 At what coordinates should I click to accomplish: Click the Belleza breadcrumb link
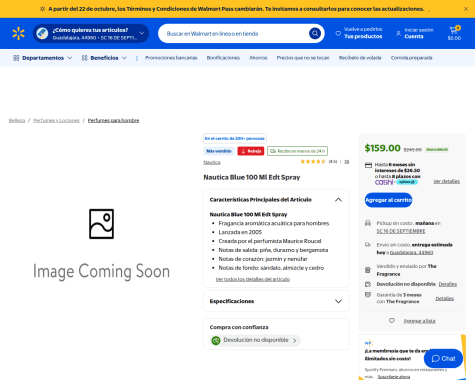tap(17, 120)
